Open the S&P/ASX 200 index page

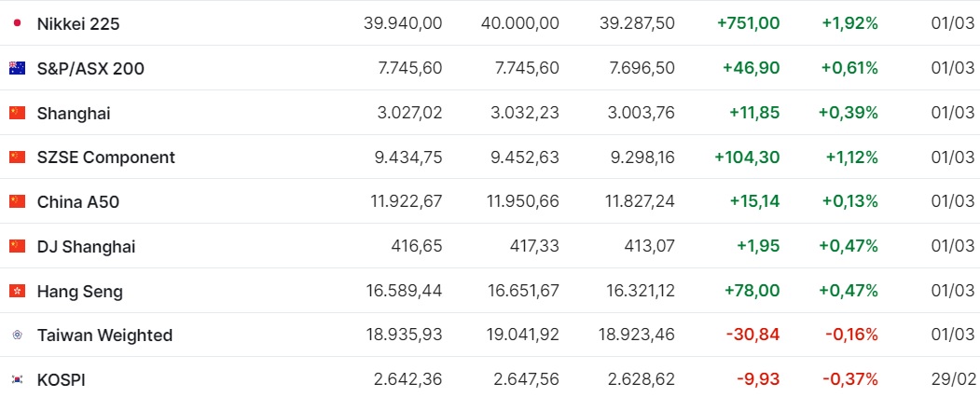click(x=90, y=68)
